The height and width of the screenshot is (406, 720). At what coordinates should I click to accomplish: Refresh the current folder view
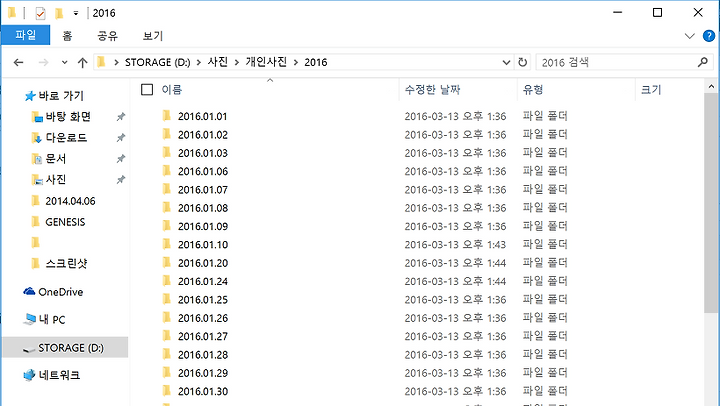point(523,62)
